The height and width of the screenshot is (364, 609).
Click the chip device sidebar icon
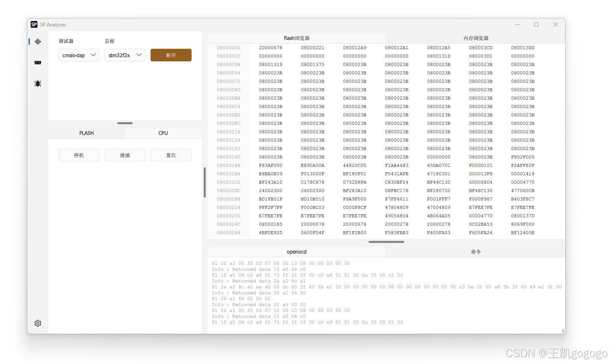(x=38, y=63)
